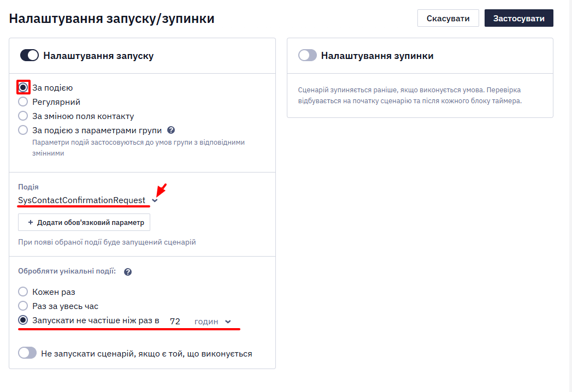This screenshot has height=392, width=572.
Task: Choose Раз за увесь час option
Action: click(23, 306)
